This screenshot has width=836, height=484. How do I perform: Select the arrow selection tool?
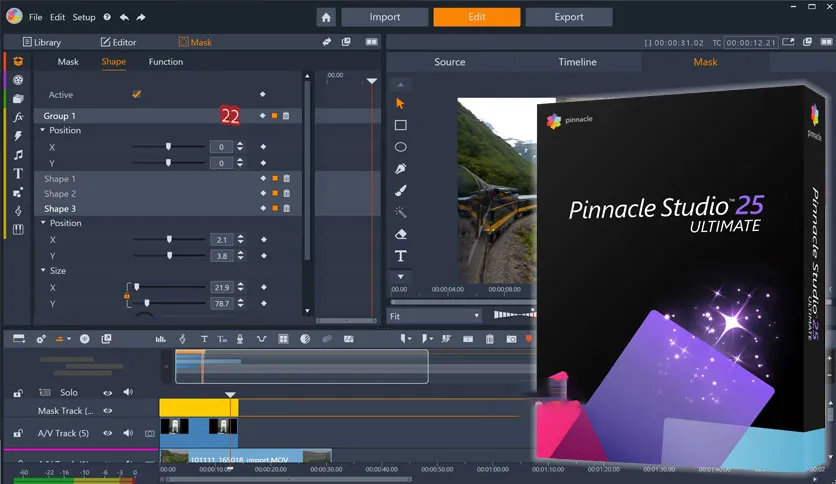[x=400, y=103]
